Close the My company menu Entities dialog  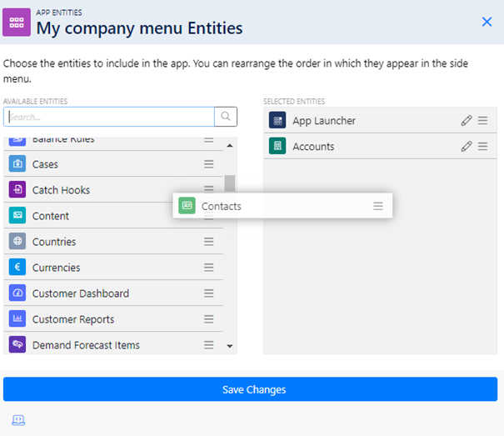487,22
